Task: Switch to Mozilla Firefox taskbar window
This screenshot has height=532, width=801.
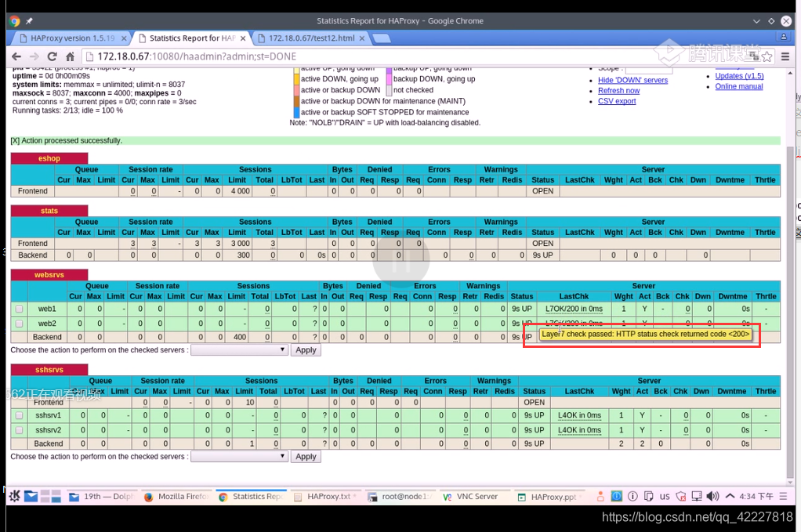Action: (176, 496)
